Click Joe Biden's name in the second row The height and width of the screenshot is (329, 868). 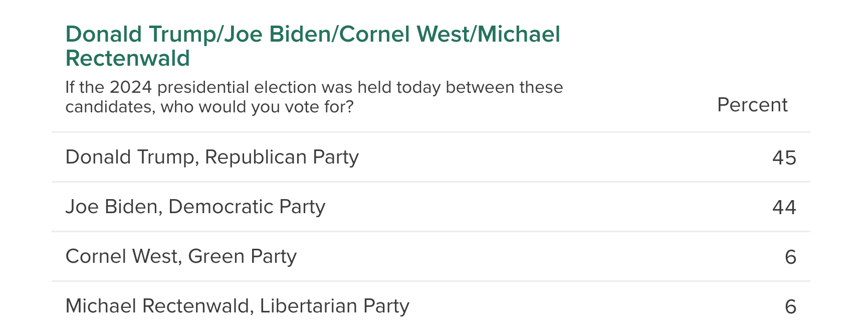click(112, 207)
